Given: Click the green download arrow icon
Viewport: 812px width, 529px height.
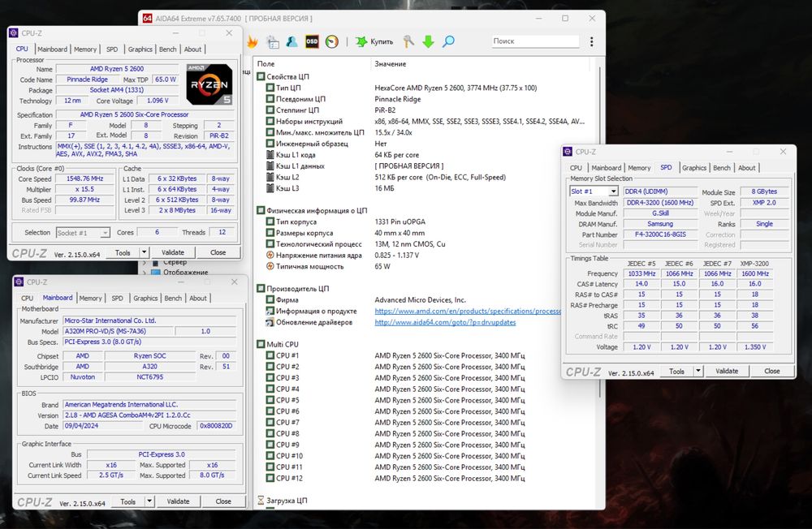Looking at the screenshot, I should [x=428, y=41].
